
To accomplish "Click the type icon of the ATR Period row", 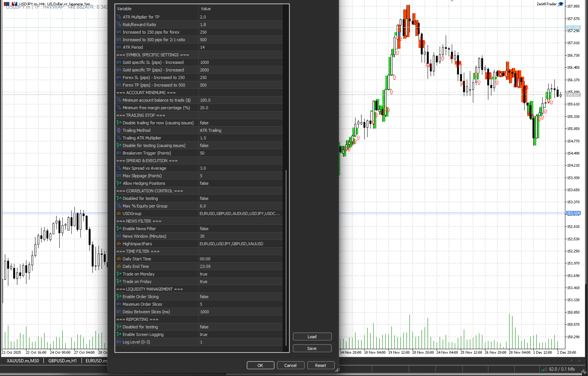I will (119, 47).
